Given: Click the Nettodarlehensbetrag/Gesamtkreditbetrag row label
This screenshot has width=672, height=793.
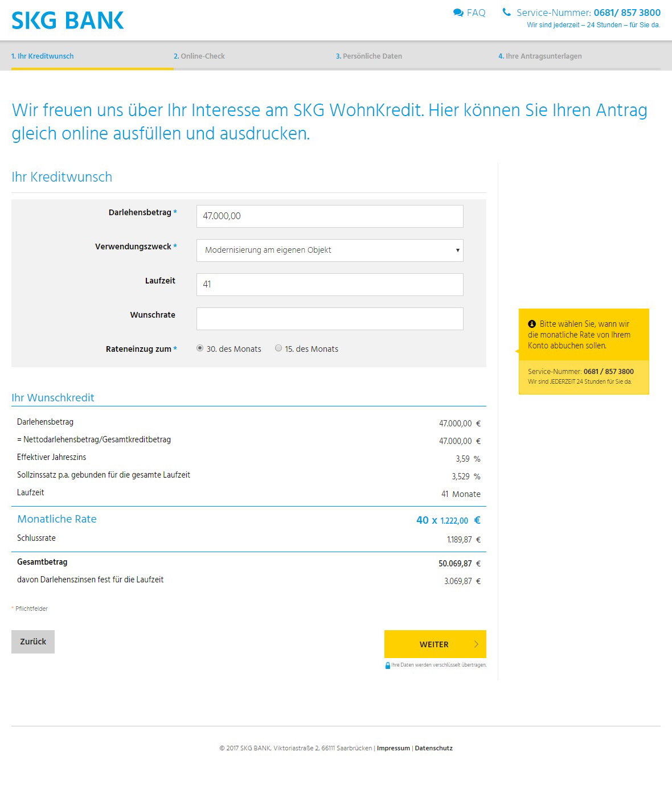Looking at the screenshot, I should click(x=94, y=439).
